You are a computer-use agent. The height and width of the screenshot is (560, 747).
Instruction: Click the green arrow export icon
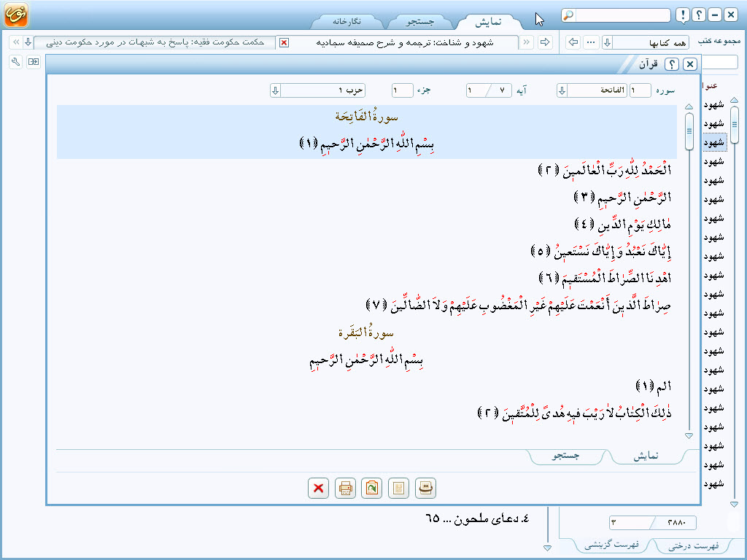pyautogui.click(x=372, y=489)
